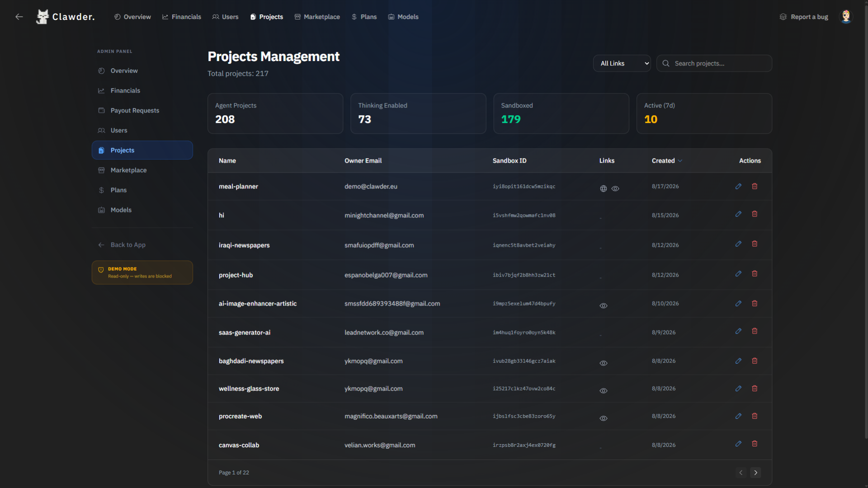The height and width of the screenshot is (488, 868).
Task: Edit the canvas-collab project
Action: point(738,444)
